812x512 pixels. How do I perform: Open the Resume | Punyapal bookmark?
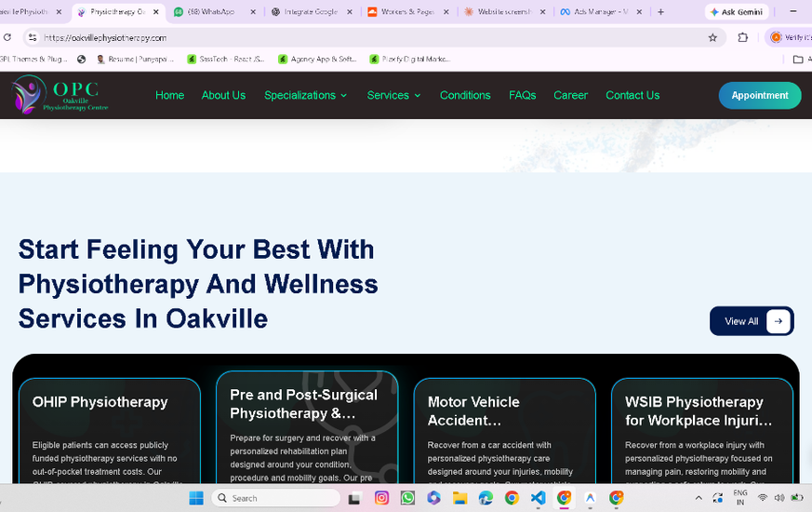[x=135, y=59]
